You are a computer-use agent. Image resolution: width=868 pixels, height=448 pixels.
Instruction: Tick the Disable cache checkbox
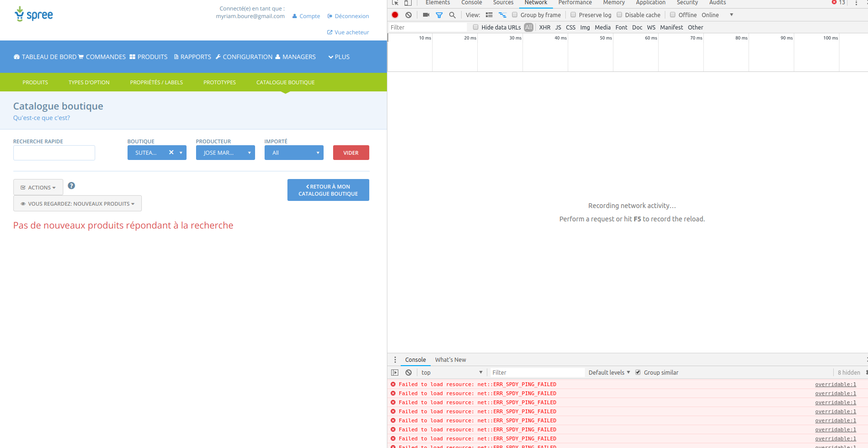pos(619,15)
